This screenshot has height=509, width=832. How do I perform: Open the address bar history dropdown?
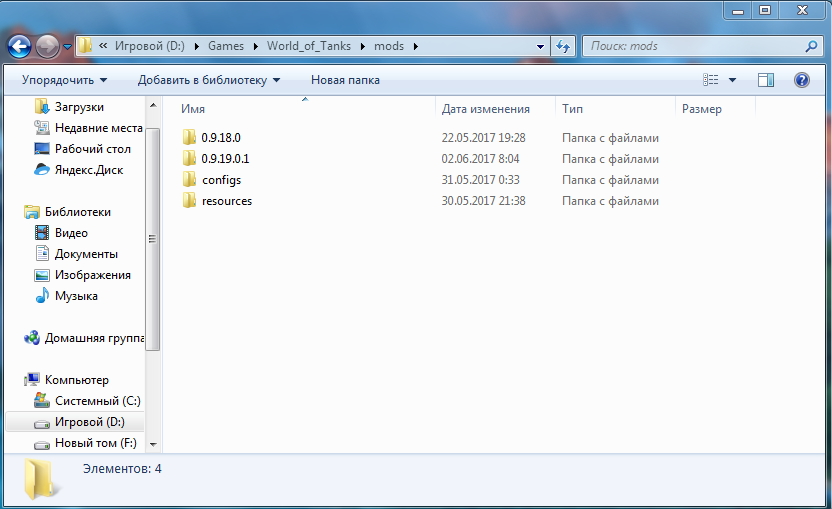(x=540, y=46)
